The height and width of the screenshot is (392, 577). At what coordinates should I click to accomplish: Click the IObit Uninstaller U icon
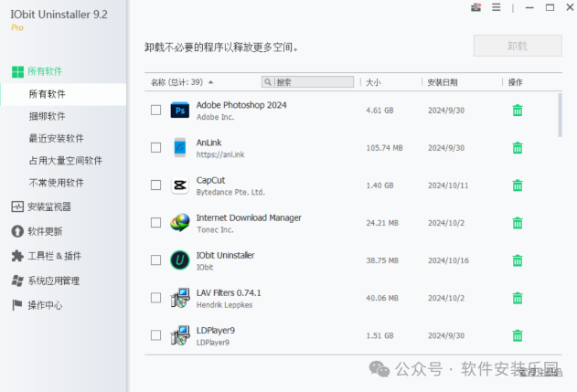[x=180, y=260]
